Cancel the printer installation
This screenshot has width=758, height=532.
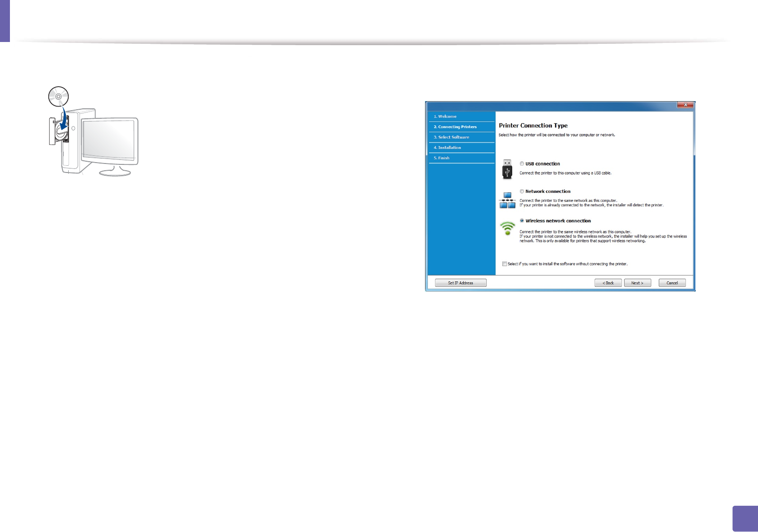click(x=672, y=283)
